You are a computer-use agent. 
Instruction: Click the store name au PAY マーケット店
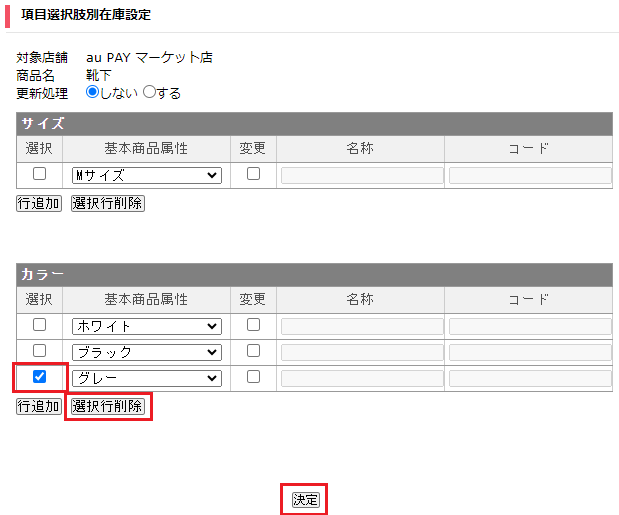[149, 58]
